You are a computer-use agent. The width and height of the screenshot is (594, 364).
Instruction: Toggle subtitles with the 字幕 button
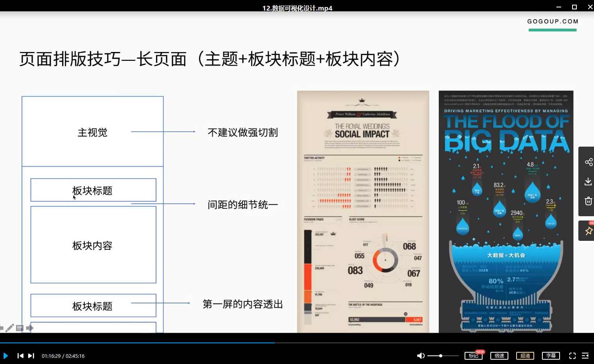click(x=551, y=356)
